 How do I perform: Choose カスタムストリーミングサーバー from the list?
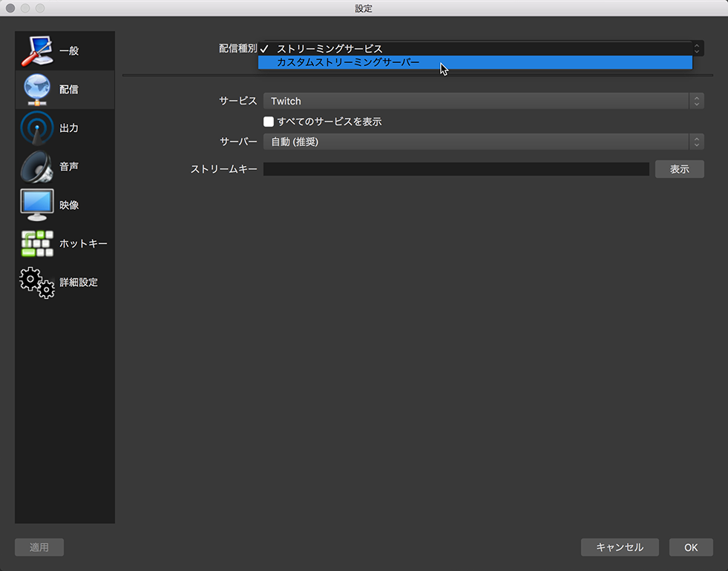[475, 62]
